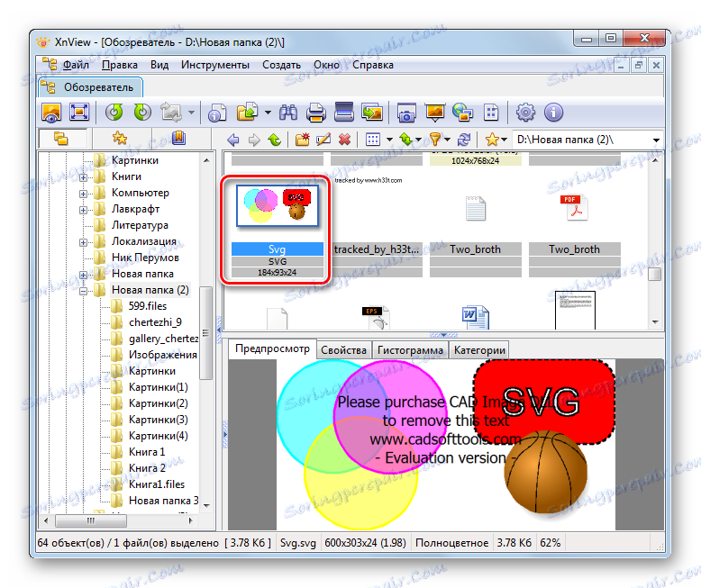This screenshot has height=588, width=701.
Task: Open the Окно menu
Action: coord(326,65)
